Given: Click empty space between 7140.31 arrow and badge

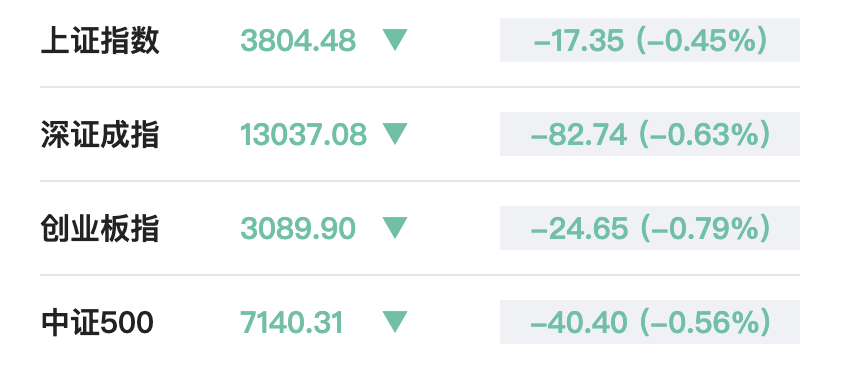Looking at the screenshot, I should [x=454, y=322].
